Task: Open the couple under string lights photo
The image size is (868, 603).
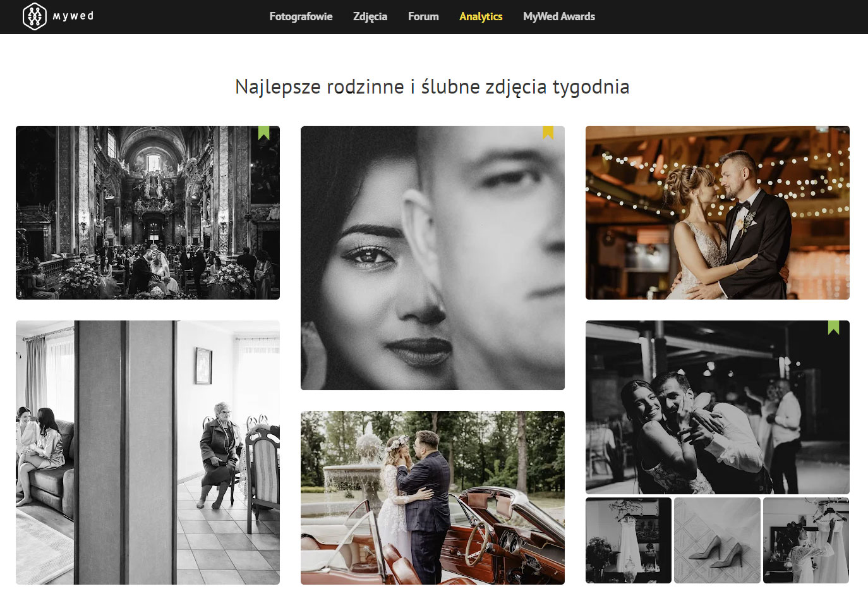Action: [717, 212]
